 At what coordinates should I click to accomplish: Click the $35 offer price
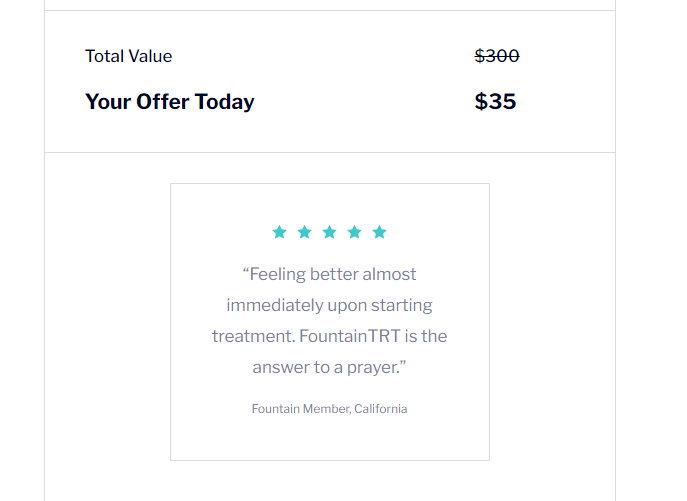495,101
